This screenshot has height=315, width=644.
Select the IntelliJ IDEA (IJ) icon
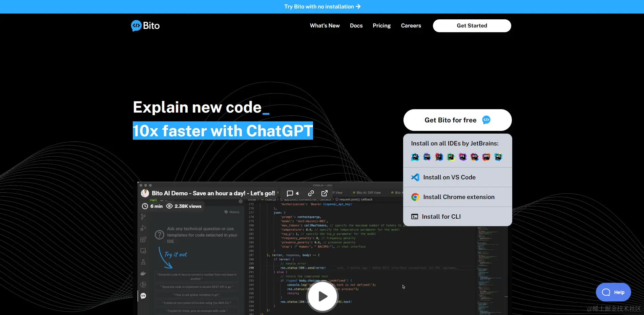point(439,157)
